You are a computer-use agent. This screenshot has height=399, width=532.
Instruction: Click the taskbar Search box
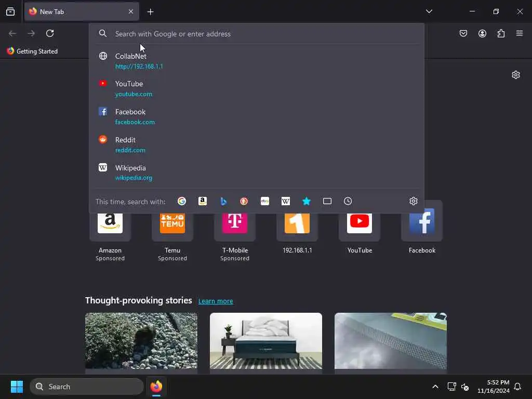tap(87, 387)
